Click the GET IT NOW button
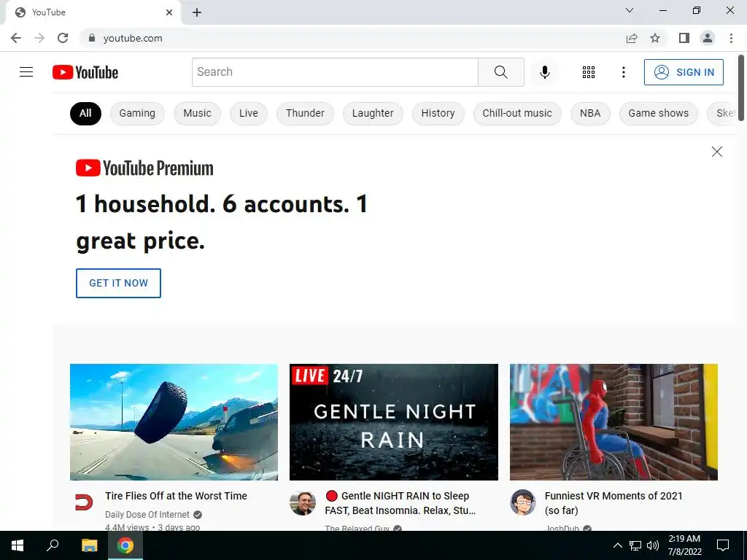The width and height of the screenshot is (747, 560). [x=118, y=283]
